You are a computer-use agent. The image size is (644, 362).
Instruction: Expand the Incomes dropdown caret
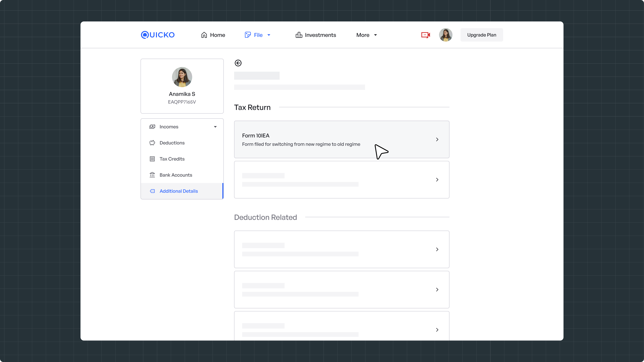click(215, 127)
